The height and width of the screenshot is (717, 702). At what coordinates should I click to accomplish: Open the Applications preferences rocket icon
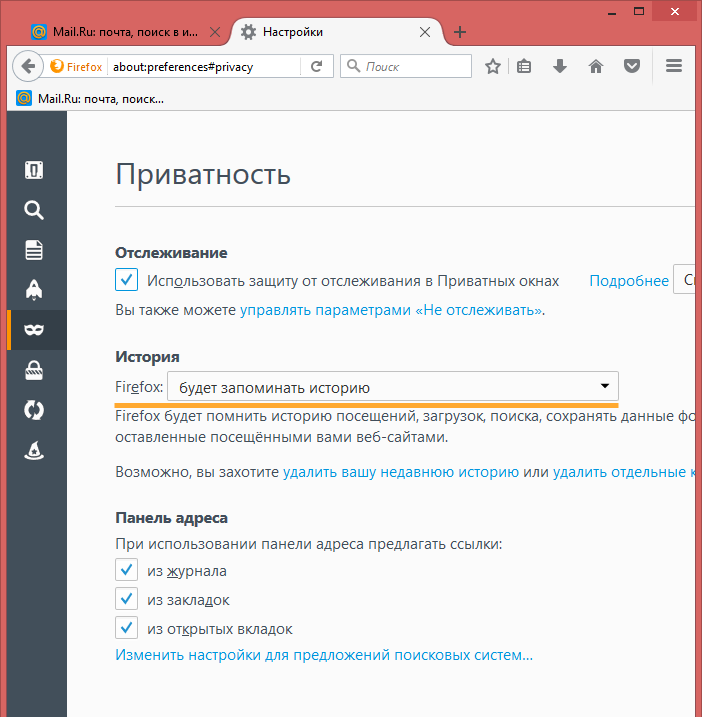tap(34, 290)
